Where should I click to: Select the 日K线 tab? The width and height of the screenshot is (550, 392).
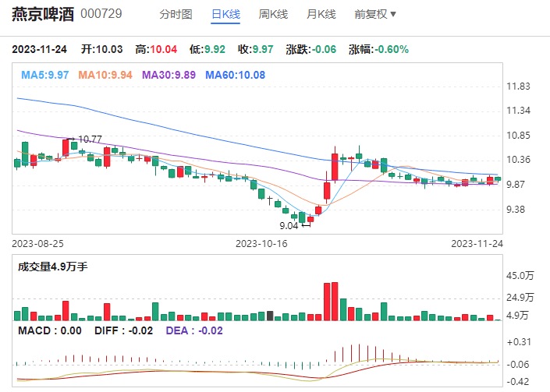click(x=225, y=14)
